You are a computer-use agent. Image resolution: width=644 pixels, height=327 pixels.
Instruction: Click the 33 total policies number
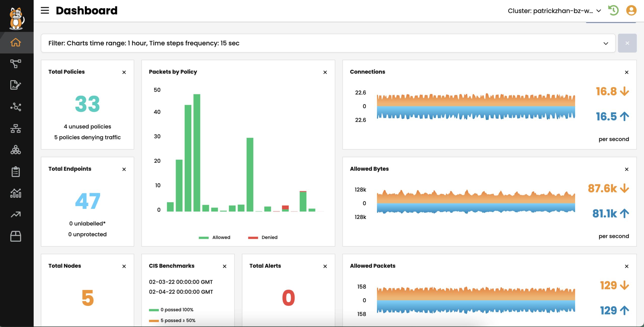click(87, 104)
